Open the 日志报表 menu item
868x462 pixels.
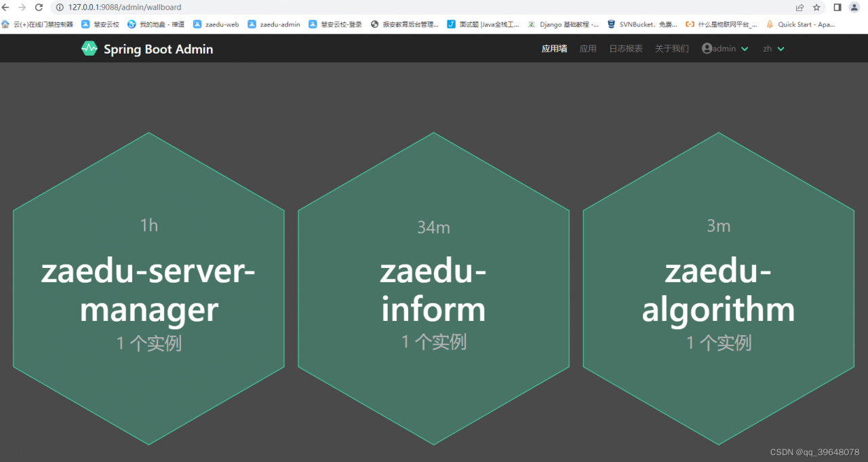click(x=626, y=49)
